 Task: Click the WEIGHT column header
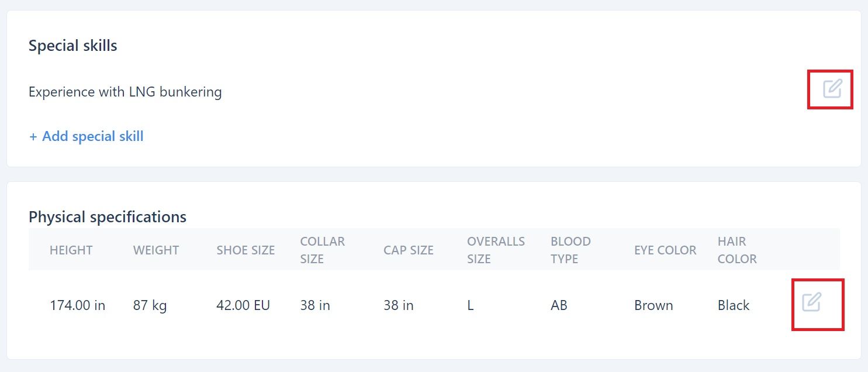pos(156,250)
